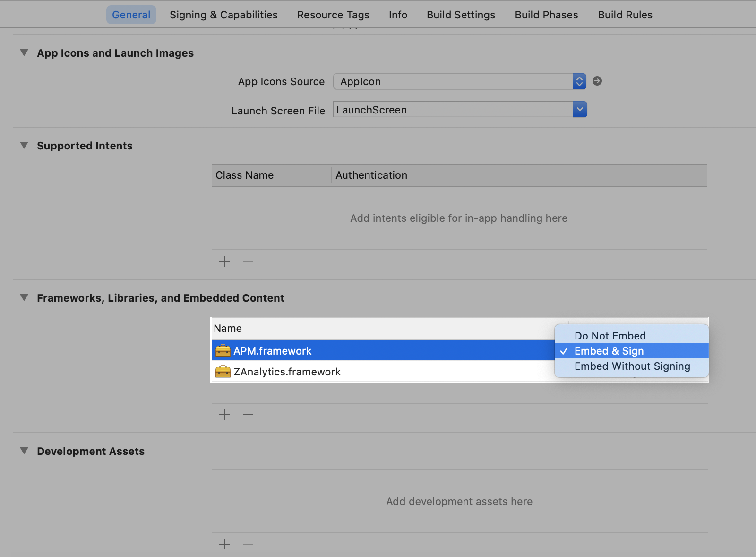The image size is (756, 557).
Task: Choose Do Not Embed option
Action: click(610, 336)
